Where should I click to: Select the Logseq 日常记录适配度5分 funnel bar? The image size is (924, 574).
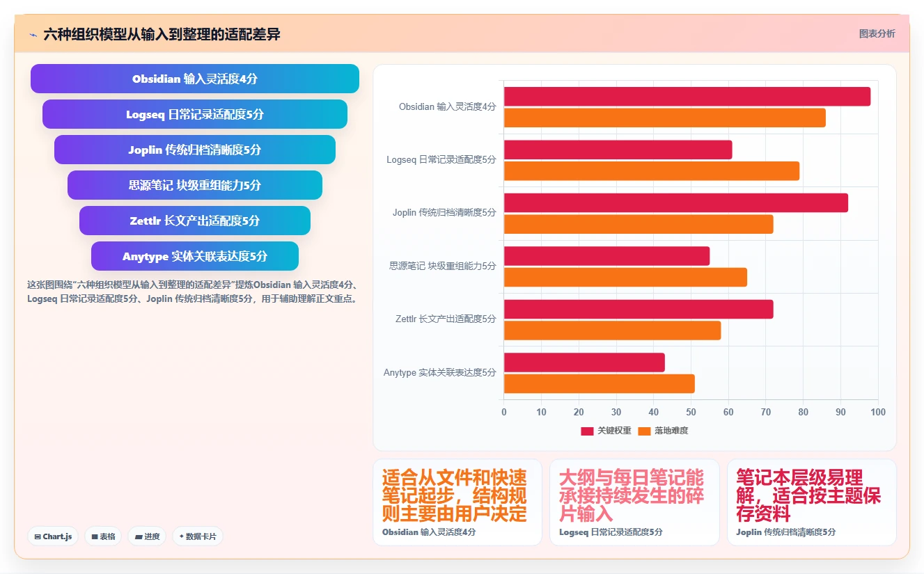click(195, 114)
